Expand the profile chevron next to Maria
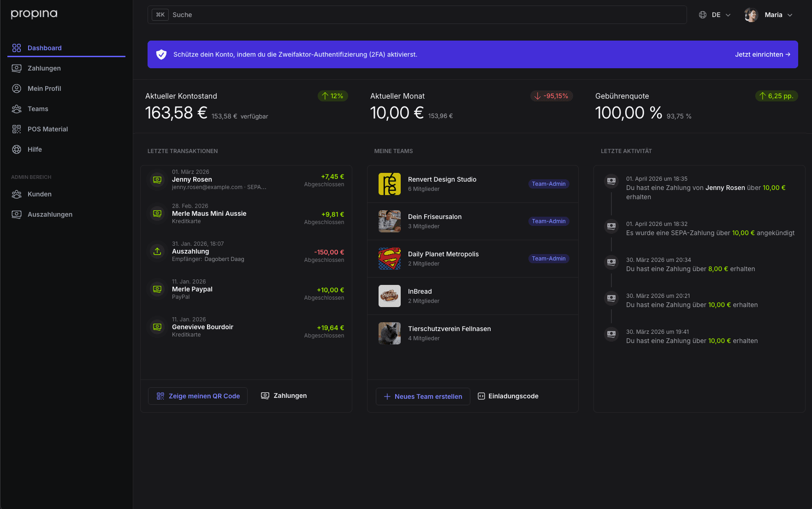This screenshot has width=812, height=509. pos(790,15)
